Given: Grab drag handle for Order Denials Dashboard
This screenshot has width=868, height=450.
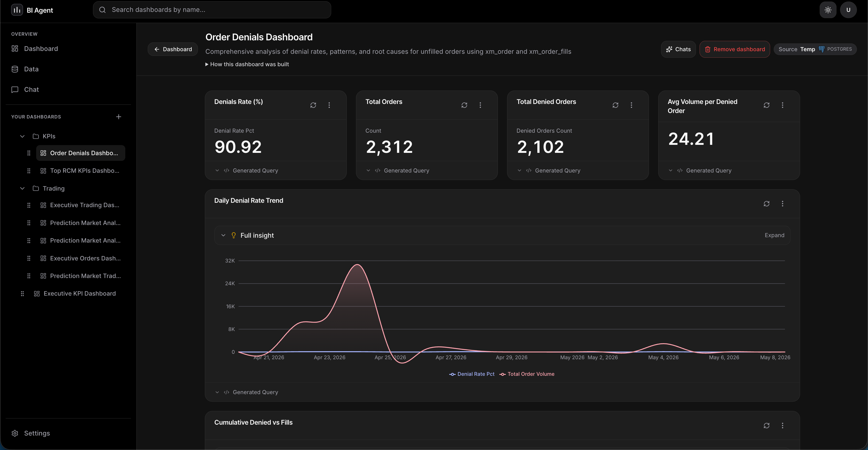Looking at the screenshot, I should [x=29, y=153].
